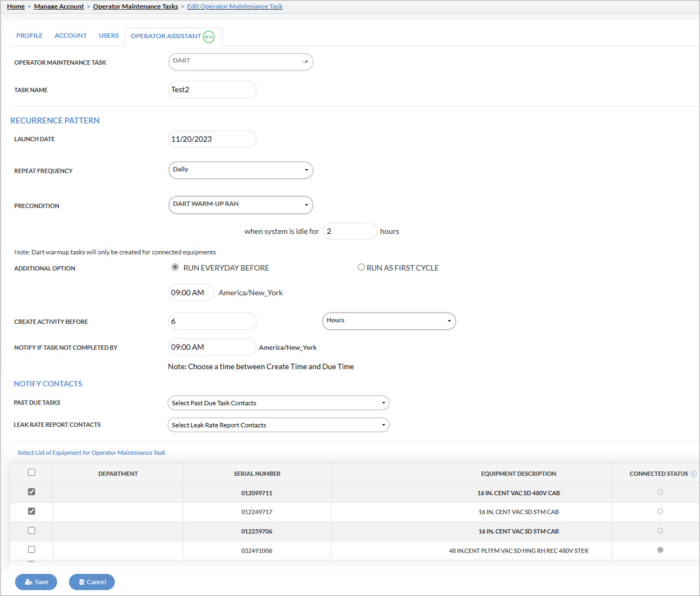Click the DEPARTMENT column header
Image resolution: width=700 pixels, height=596 pixels.
118,474
